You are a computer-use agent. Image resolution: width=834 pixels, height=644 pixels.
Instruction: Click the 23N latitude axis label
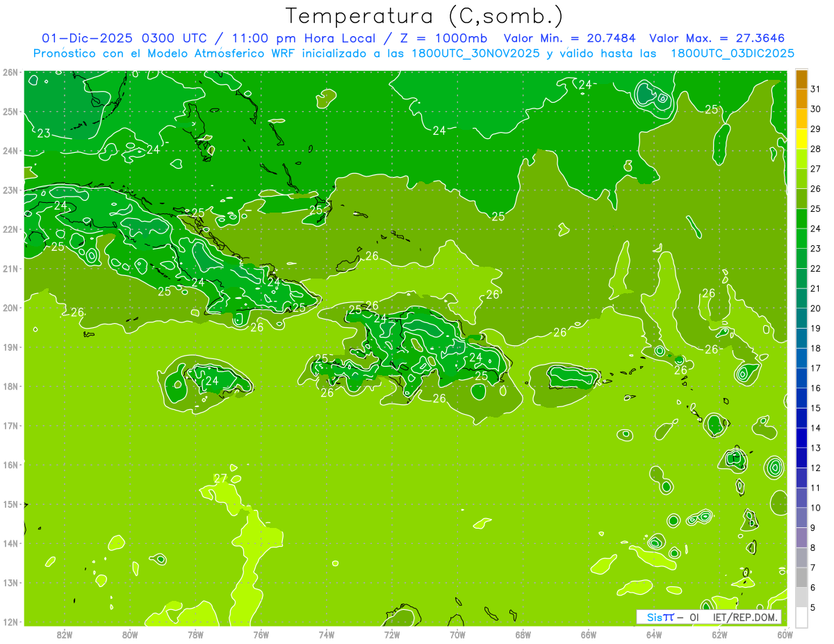click(x=10, y=190)
